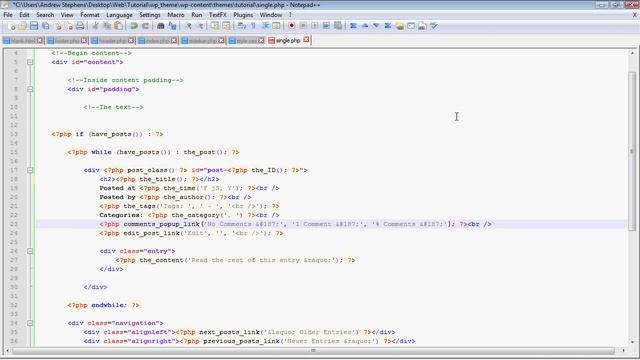640x360 pixels.
Task: Click the blue down-triangle TextFX toolbar icon
Action: pos(376,26)
